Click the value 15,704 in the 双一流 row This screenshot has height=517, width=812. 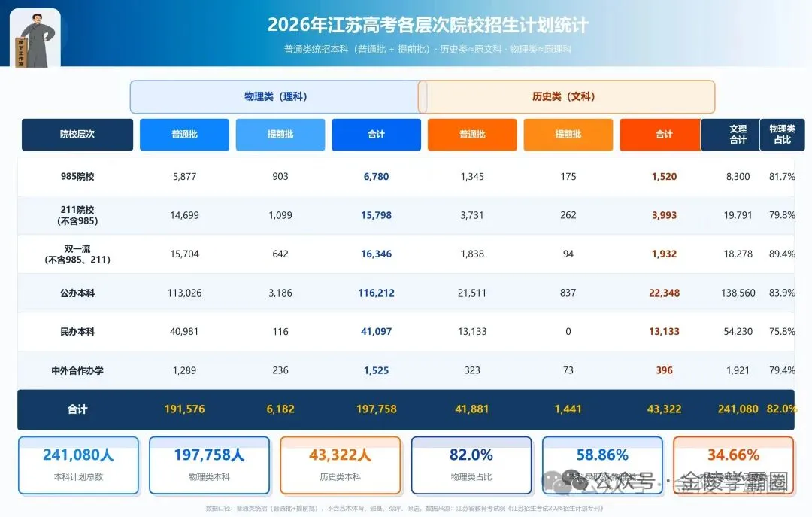[x=184, y=254]
